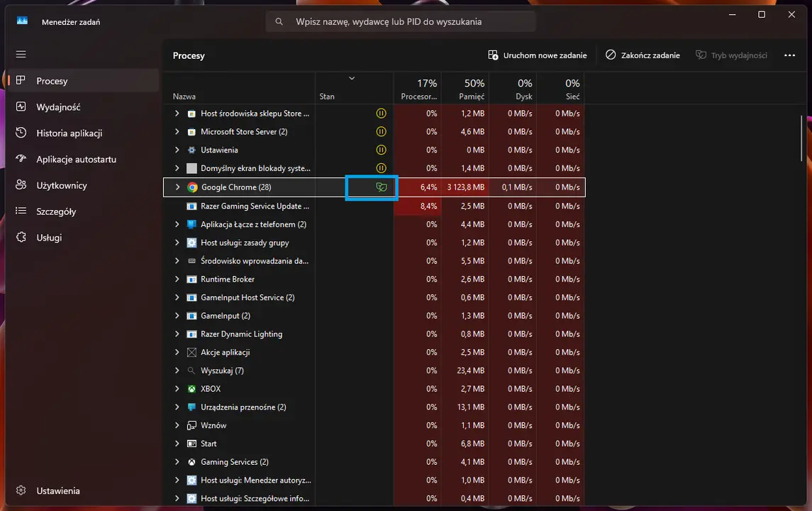Open the Szczegóły page

84,211
